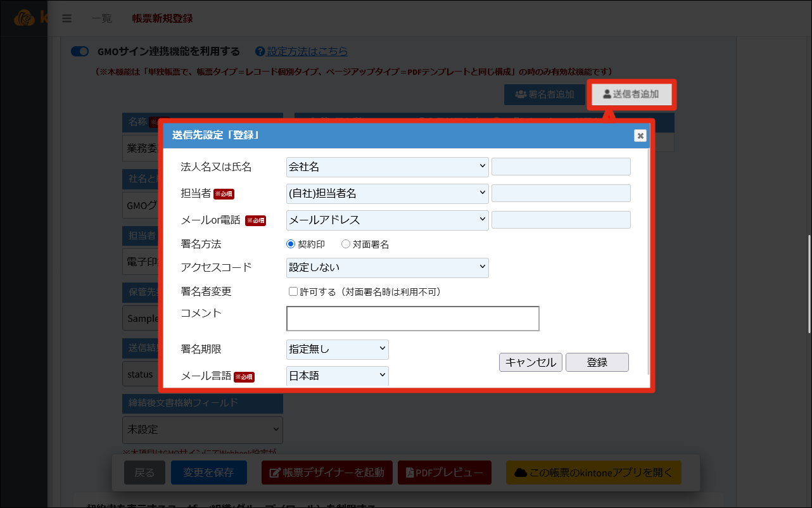This screenshot has width=812, height=508.
Task: Expand the メール言語 dropdown
Action: tap(338, 376)
